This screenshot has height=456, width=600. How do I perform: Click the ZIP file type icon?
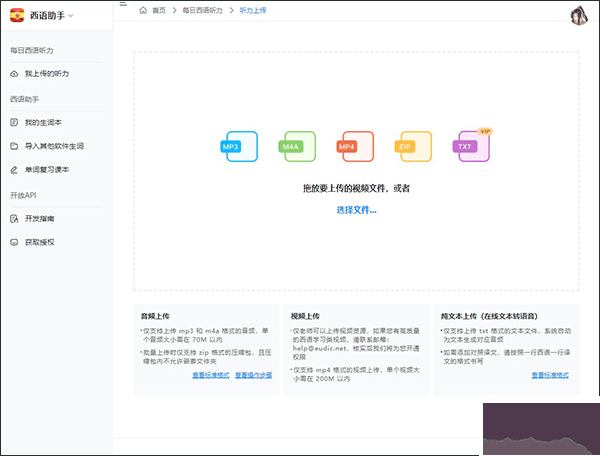coord(414,147)
